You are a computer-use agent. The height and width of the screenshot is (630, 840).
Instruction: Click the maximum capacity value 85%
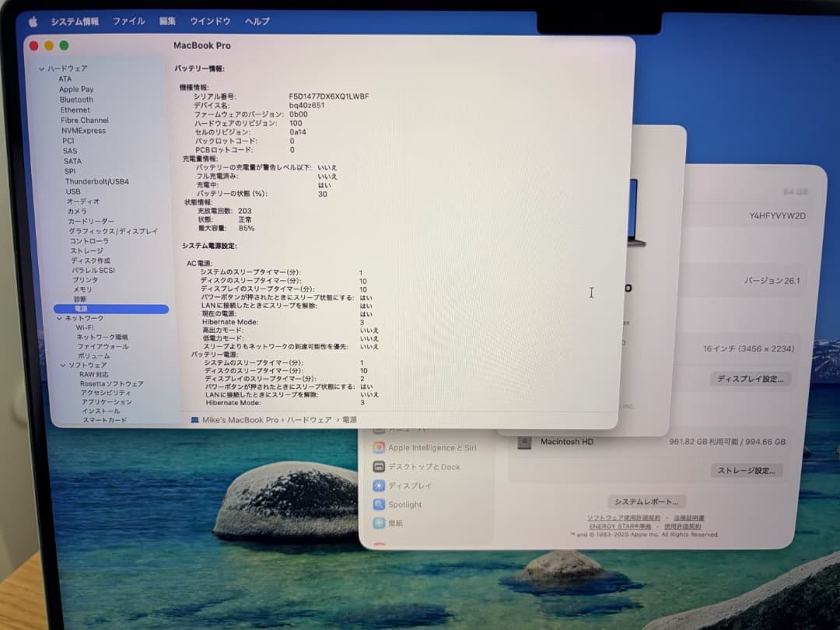click(247, 228)
